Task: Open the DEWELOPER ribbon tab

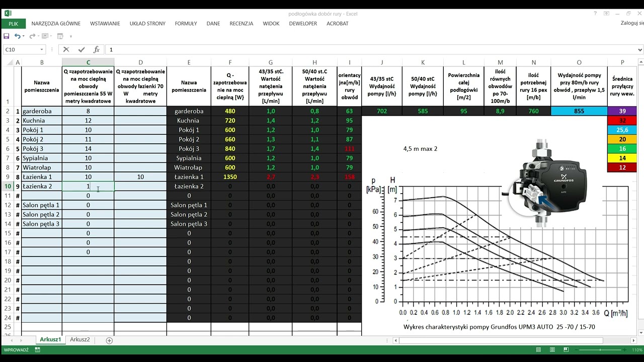Action: pos(303,24)
